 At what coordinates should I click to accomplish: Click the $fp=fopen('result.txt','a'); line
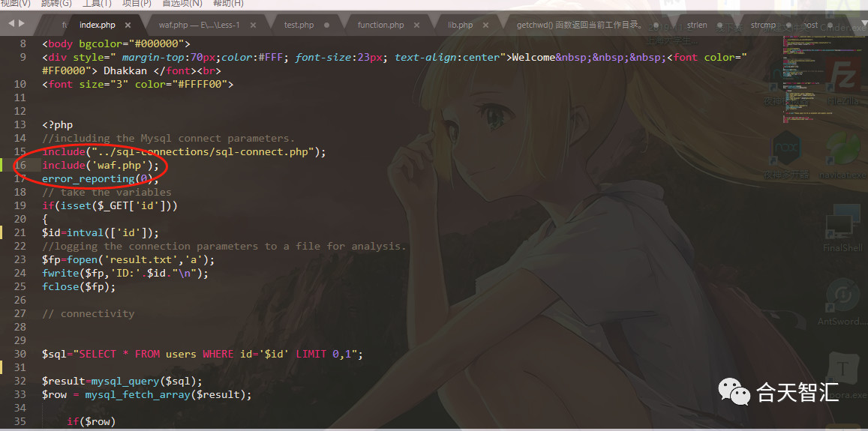(x=128, y=259)
